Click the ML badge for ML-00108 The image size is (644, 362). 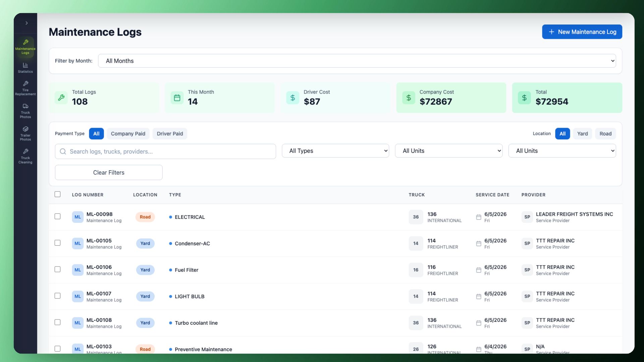point(77,323)
